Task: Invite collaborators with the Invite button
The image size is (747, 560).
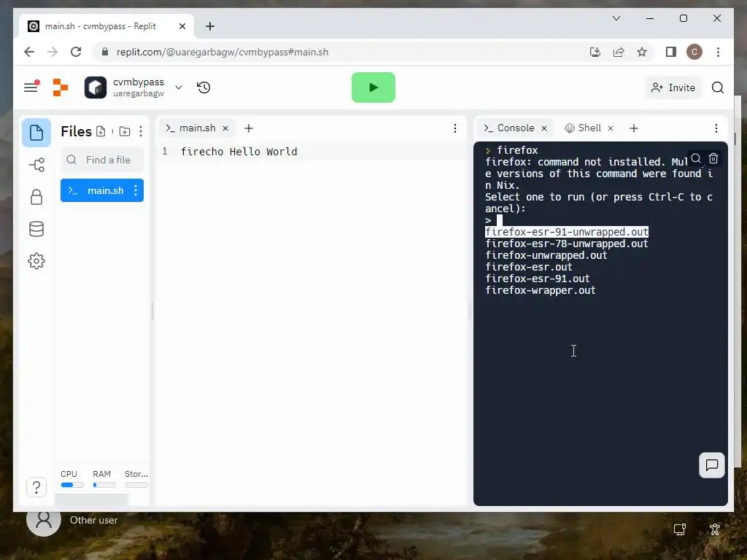Action: point(673,87)
